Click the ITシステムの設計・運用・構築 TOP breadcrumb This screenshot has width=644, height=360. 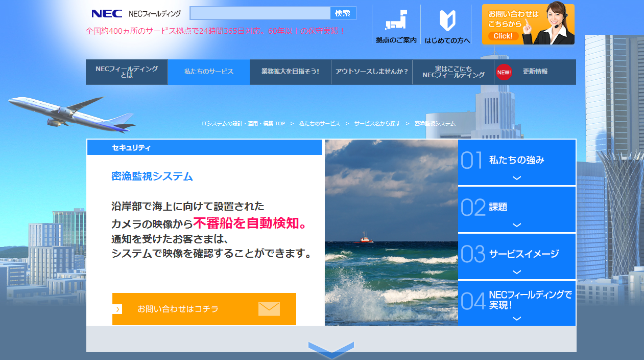coord(244,124)
